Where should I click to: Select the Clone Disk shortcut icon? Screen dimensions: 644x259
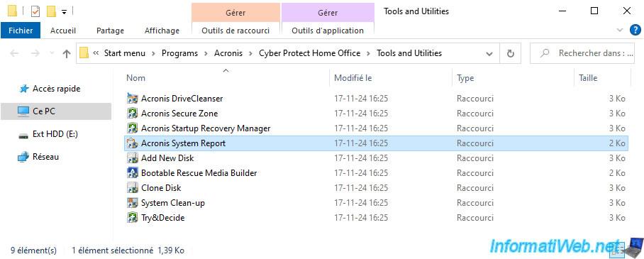point(132,188)
